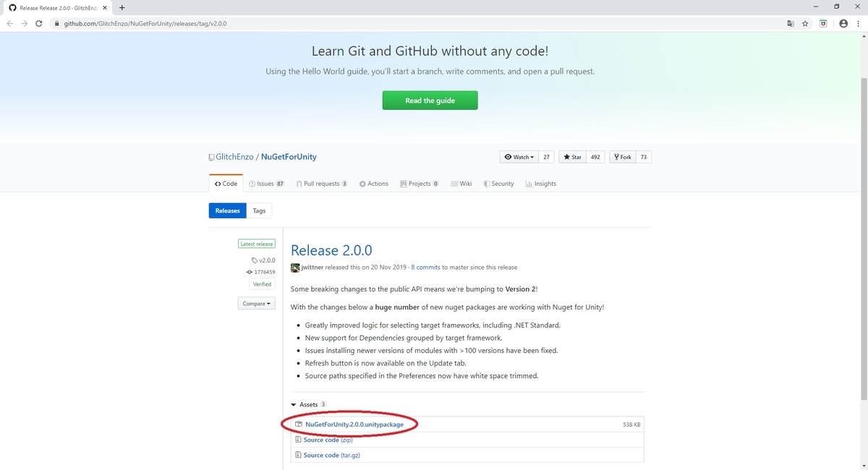Download Source code (tar.gz)
The height and width of the screenshot is (470, 868).
tap(332, 455)
